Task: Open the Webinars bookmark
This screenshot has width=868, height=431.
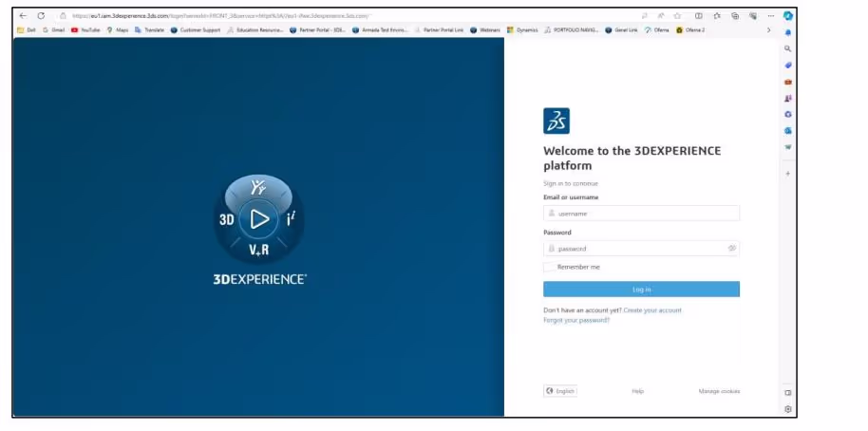Action: pos(485,29)
